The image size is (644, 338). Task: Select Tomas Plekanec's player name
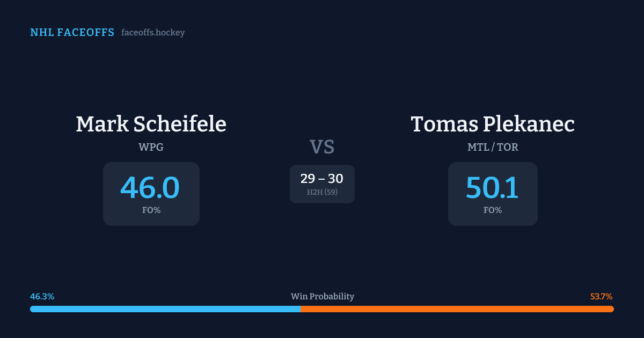point(493,124)
